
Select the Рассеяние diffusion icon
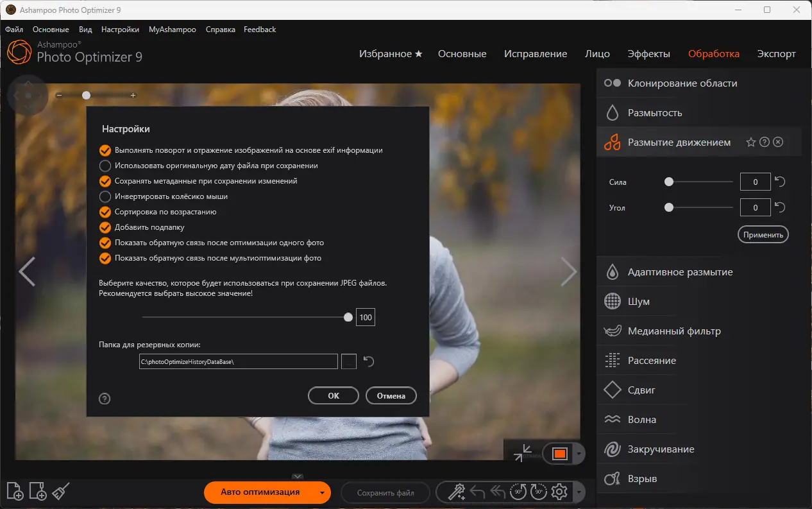click(613, 361)
